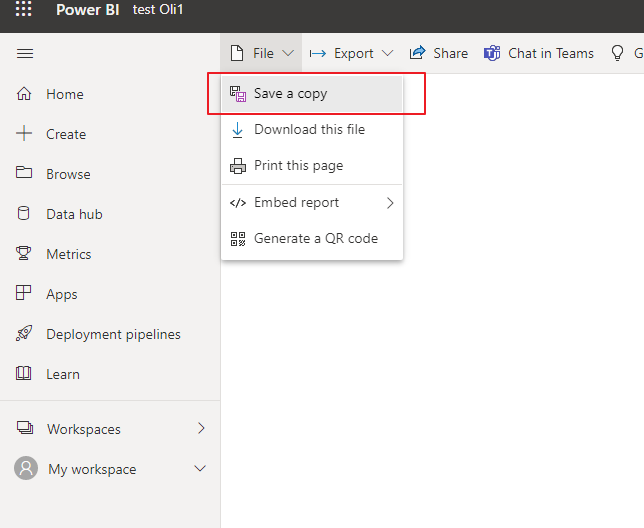Select Generate a QR code
Image resolution: width=644 pixels, height=528 pixels.
(312, 239)
